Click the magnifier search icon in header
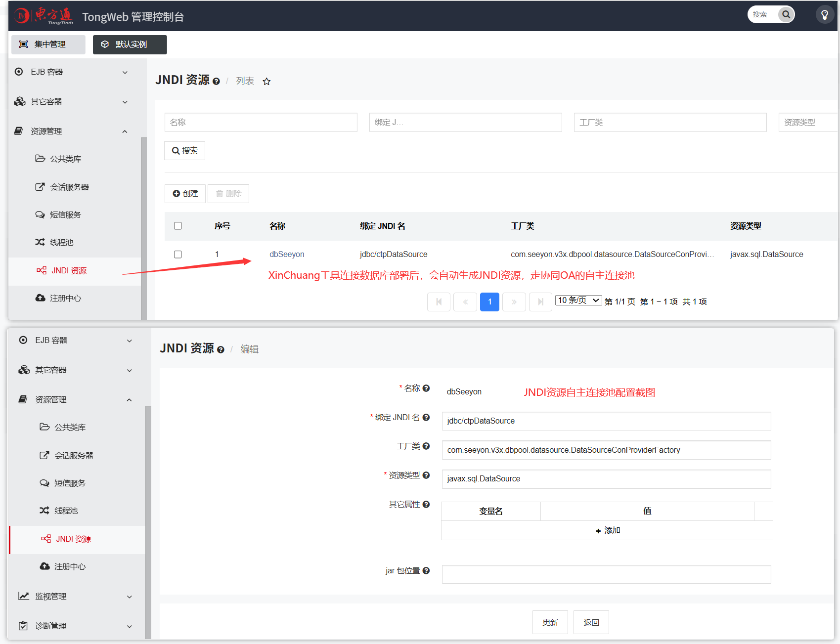Screen dimensions: 840x644 tap(786, 14)
